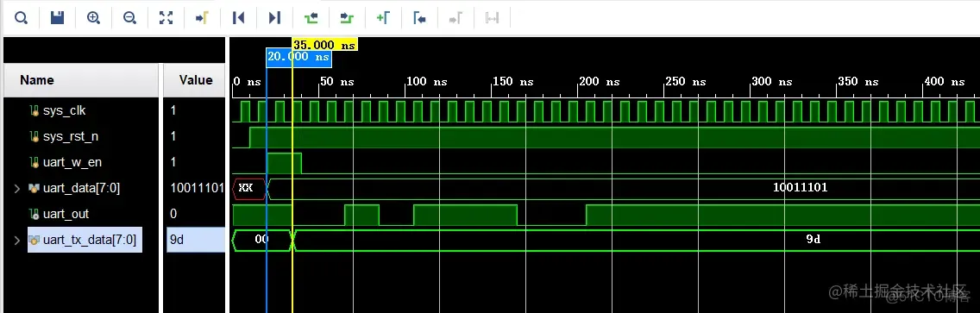Click the value 1 of uart_w_en
The height and width of the screenshot is (313, 980).
point(173,162)
